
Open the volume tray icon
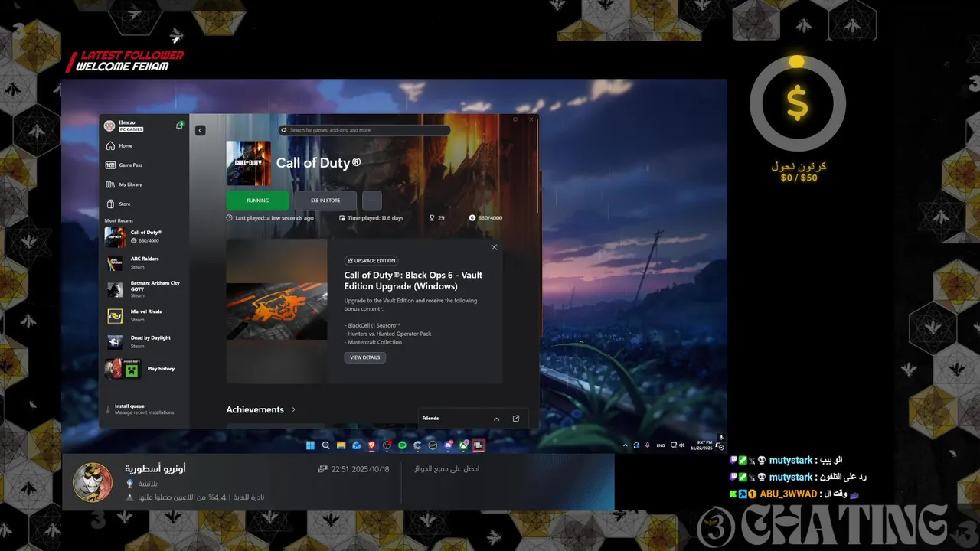pos(681,445)
